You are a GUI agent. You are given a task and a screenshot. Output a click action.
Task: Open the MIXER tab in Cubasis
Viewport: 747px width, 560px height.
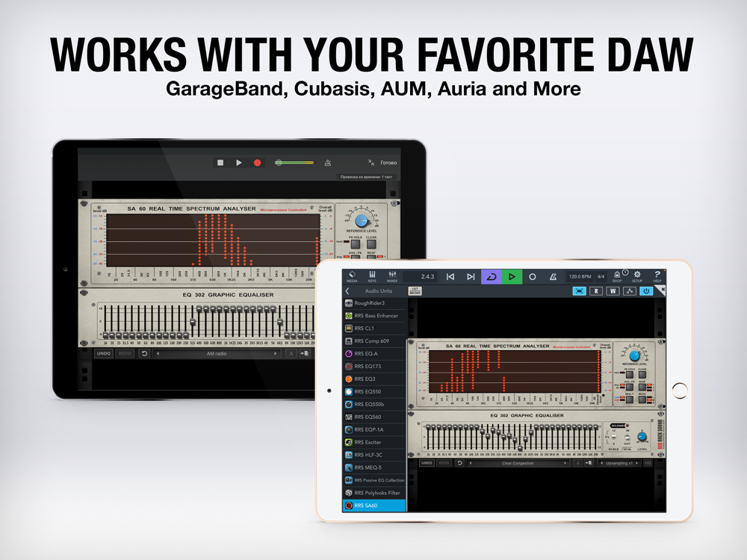click(x=392, y=276)
